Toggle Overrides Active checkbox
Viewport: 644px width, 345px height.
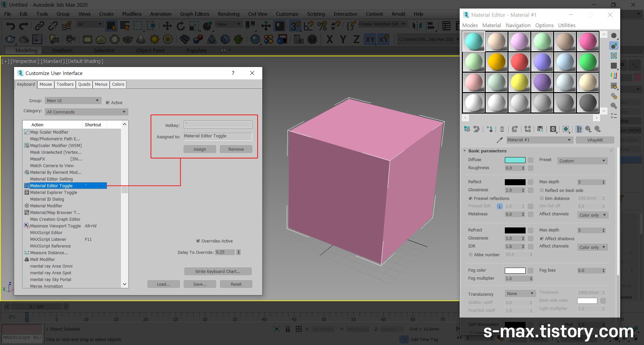[x=198, y=241]
